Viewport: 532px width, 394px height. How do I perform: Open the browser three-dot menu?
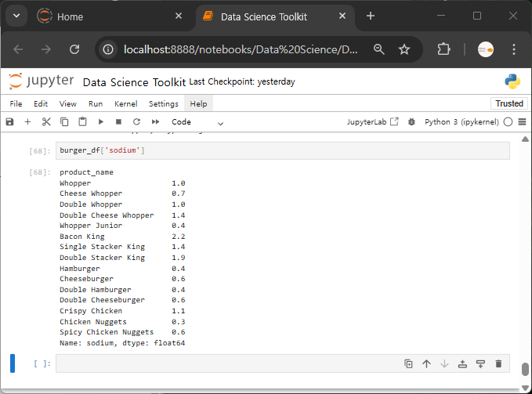pyautogui.click(x=514, y=49)
